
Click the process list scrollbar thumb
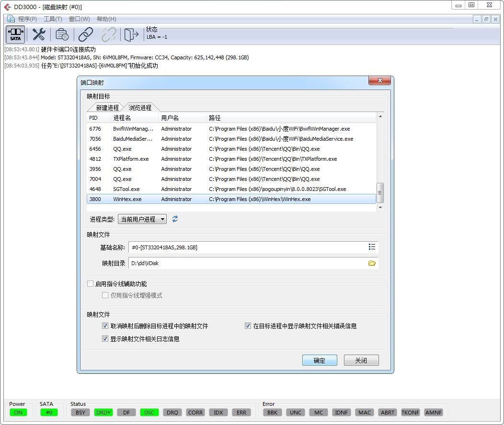click(x=380, y=192)
